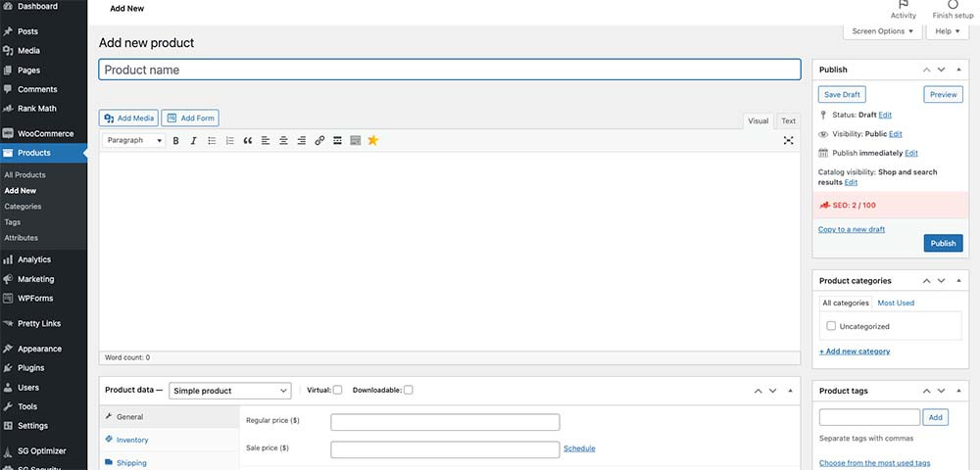
Task: Apply bulleted list formatting
Action: pyautogui.click(x=212, y=141)
